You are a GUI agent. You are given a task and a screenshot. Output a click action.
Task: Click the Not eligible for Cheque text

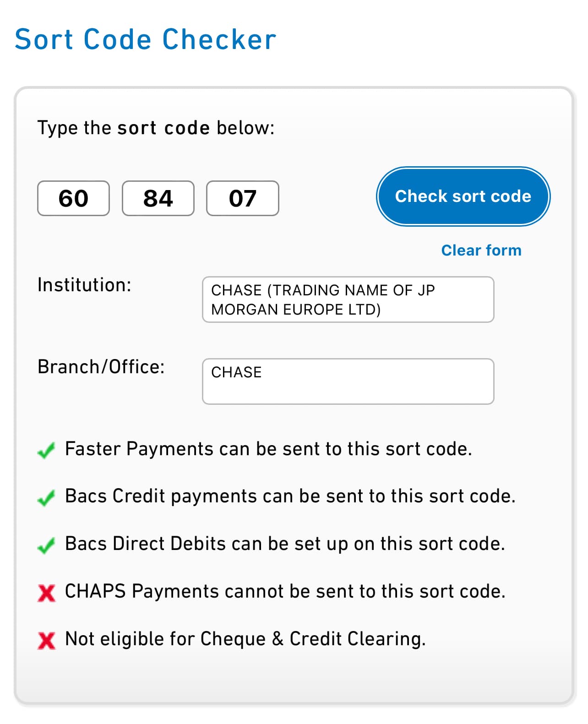tap(245, 639)
